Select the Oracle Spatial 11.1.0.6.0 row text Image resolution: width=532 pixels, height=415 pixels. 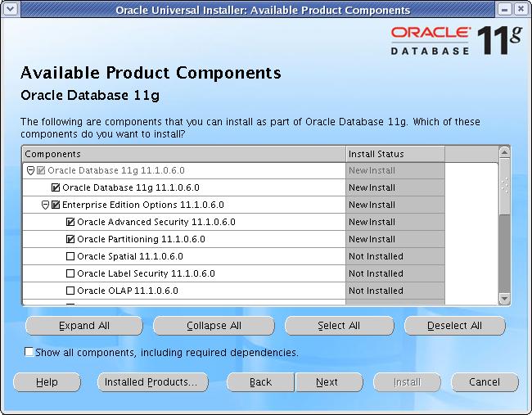click(x=130, y=256)
